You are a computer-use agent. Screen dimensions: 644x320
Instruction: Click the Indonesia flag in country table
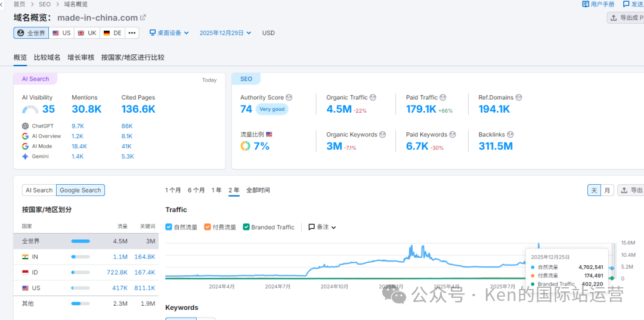[26, 272]
